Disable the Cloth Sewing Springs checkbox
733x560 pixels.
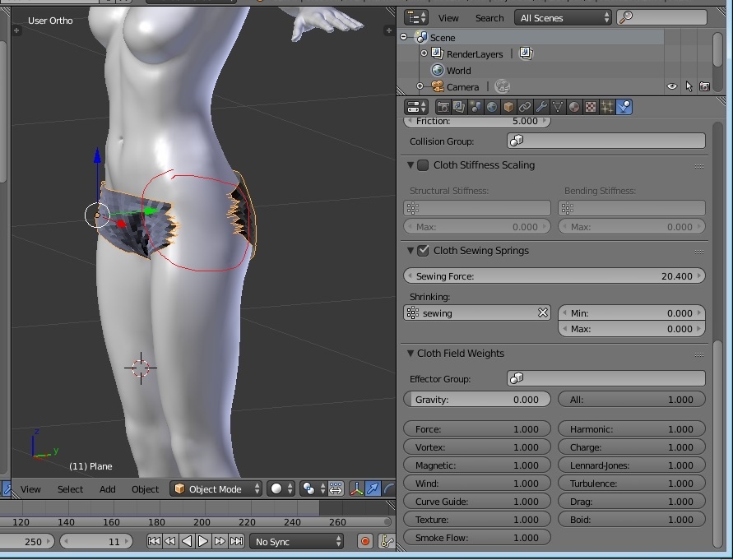[x=423, y=251]
